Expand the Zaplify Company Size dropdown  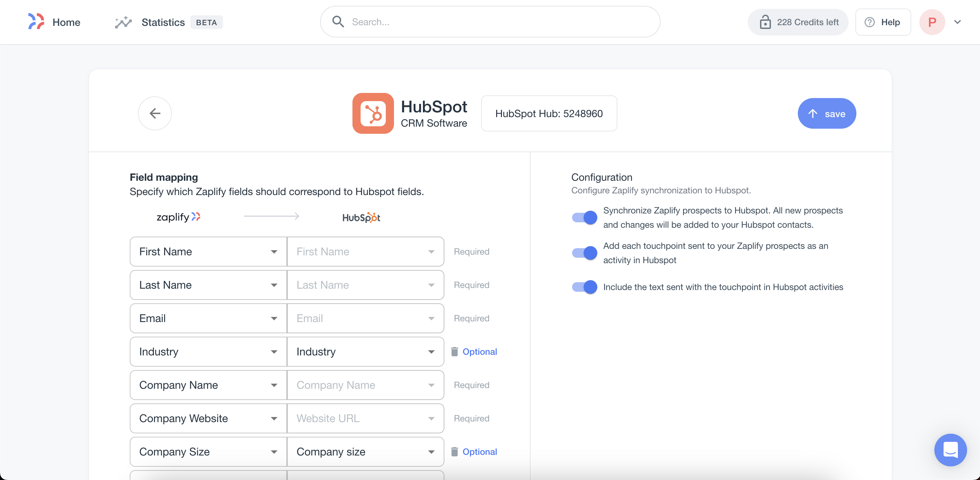[208, 451]
